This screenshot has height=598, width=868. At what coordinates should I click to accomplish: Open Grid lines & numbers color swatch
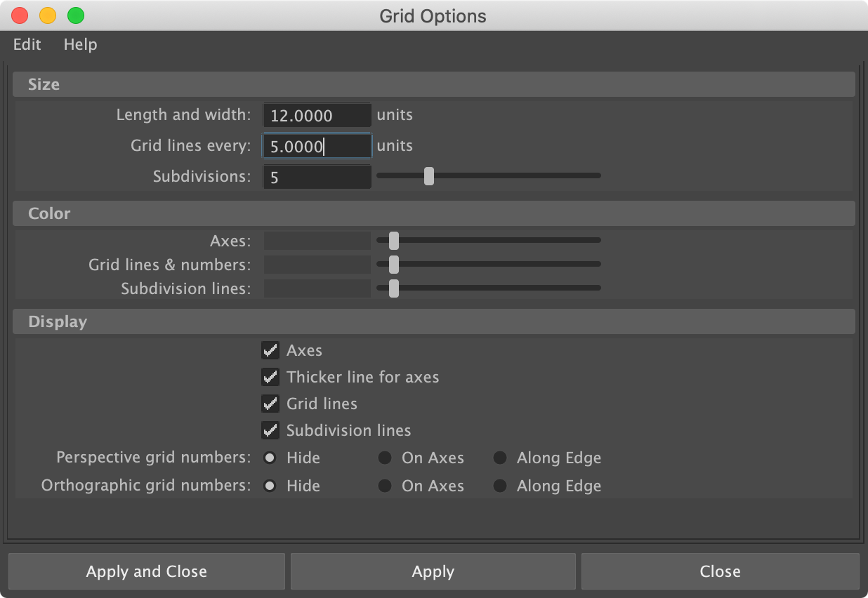(317, 265)
